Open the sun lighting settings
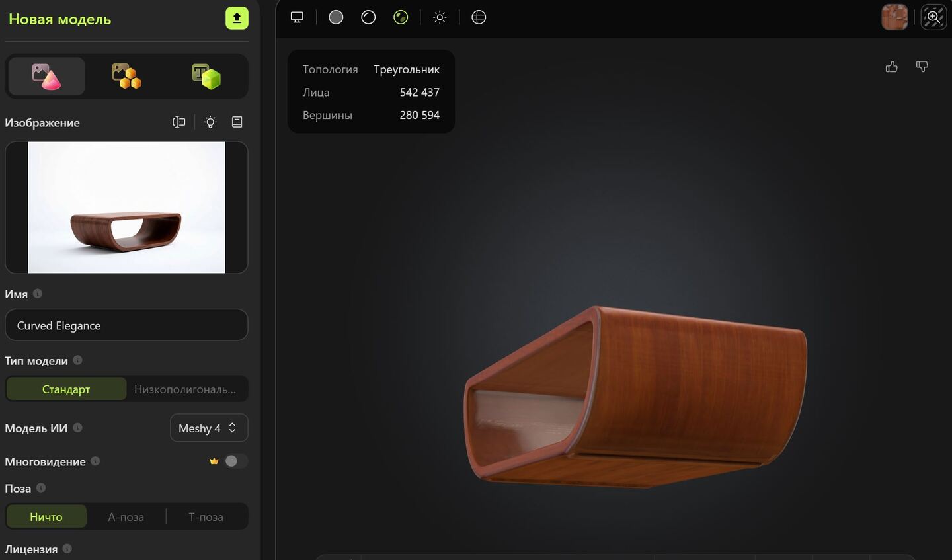The width and height of the screenshot is (952, 560). 440,17
